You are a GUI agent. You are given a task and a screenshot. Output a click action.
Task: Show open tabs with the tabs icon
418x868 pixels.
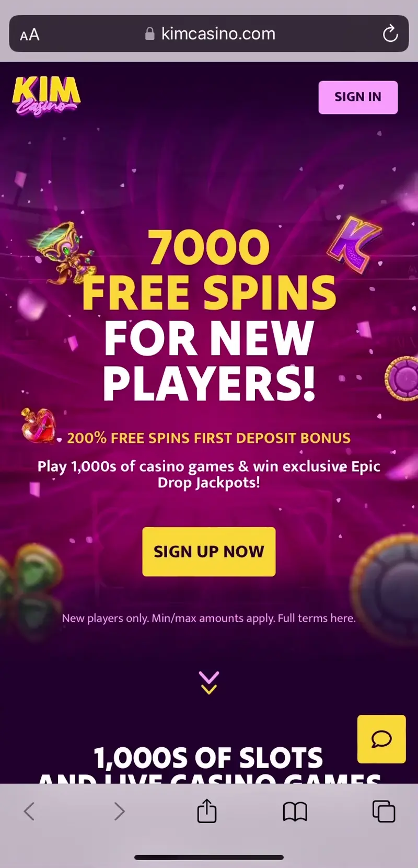point(384,811)
